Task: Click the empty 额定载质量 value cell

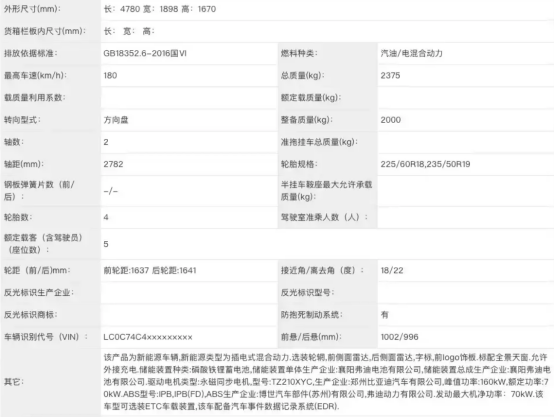Action: (x=466, y=98)
